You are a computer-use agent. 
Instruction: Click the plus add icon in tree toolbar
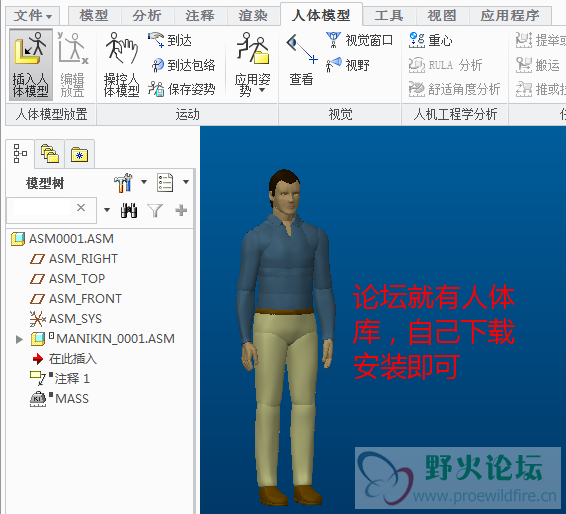181,210
